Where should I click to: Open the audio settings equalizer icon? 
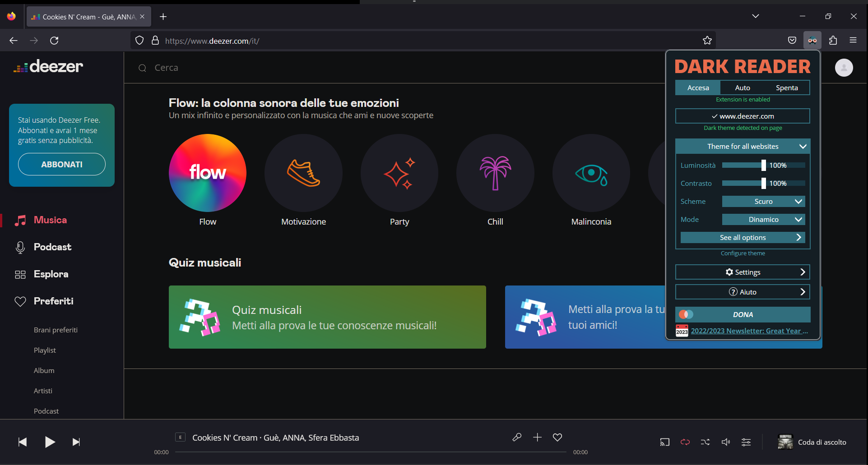(746, 442)
